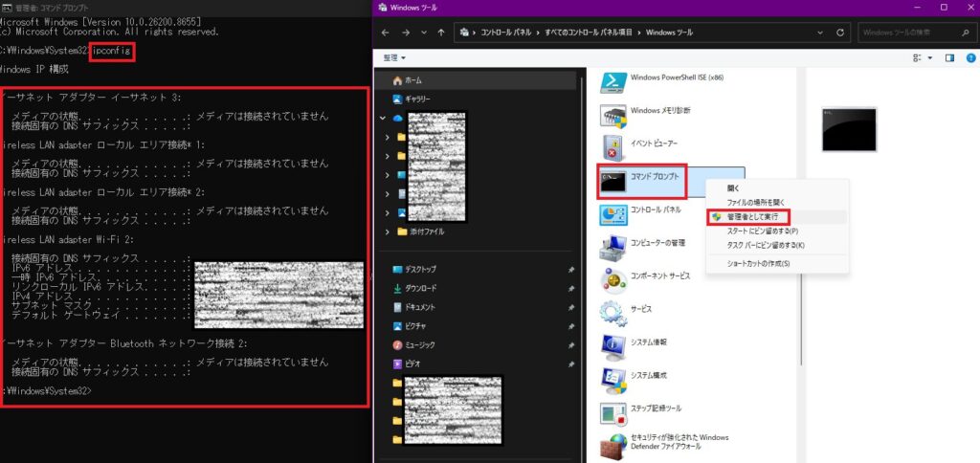Open the イベント ビューアー icon
This screenshot has width=980, height=463.
(x=613, y=148)
